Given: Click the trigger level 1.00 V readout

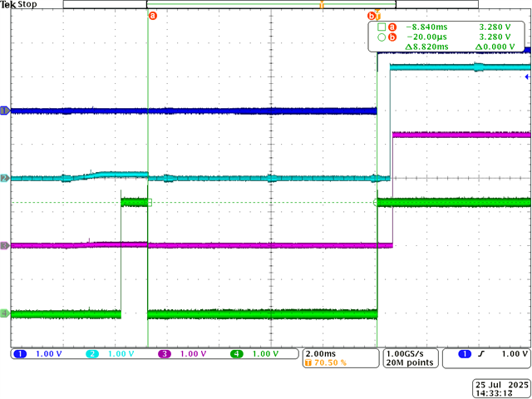Looking at the screenshot, I should point(515,354).
